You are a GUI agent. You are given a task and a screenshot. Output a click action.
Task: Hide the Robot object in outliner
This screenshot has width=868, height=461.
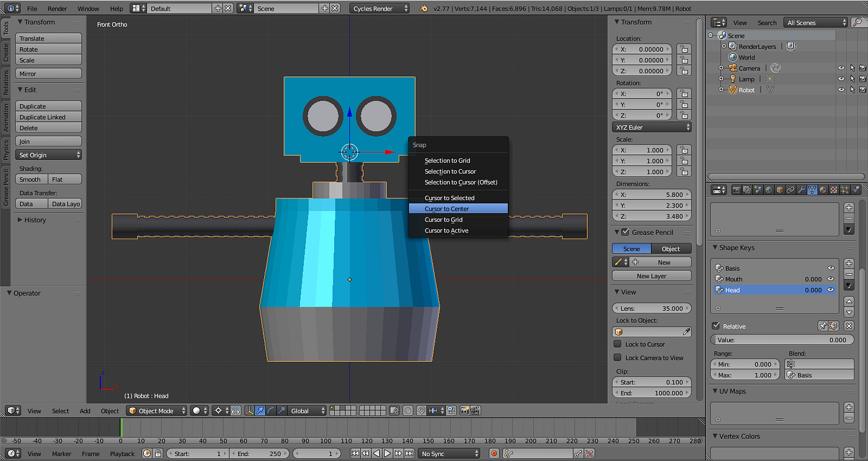click(841, 90)
